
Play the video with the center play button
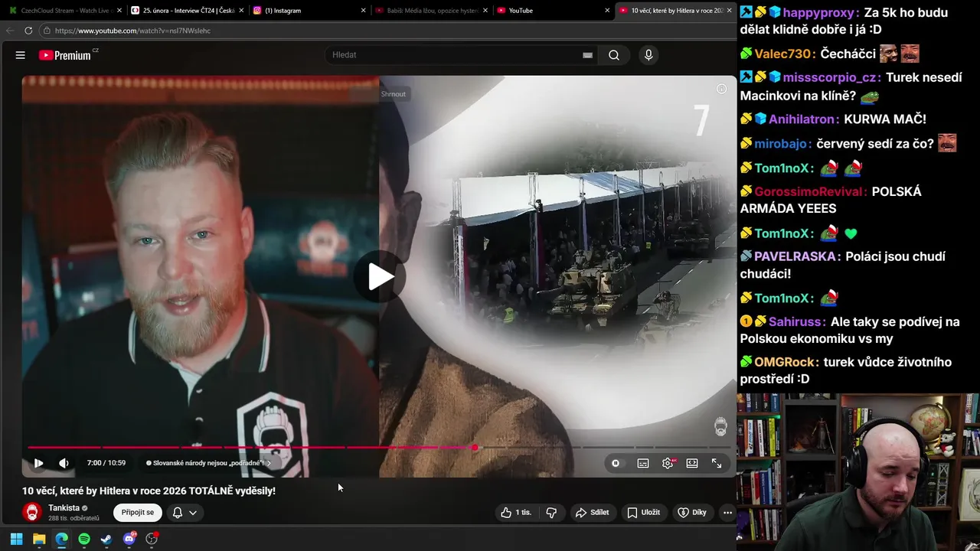tap(380, 276)
